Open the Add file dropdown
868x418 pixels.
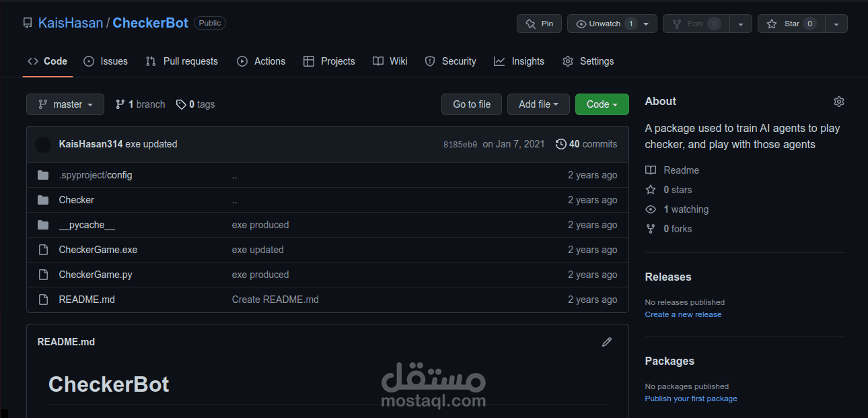click(538, 104)
